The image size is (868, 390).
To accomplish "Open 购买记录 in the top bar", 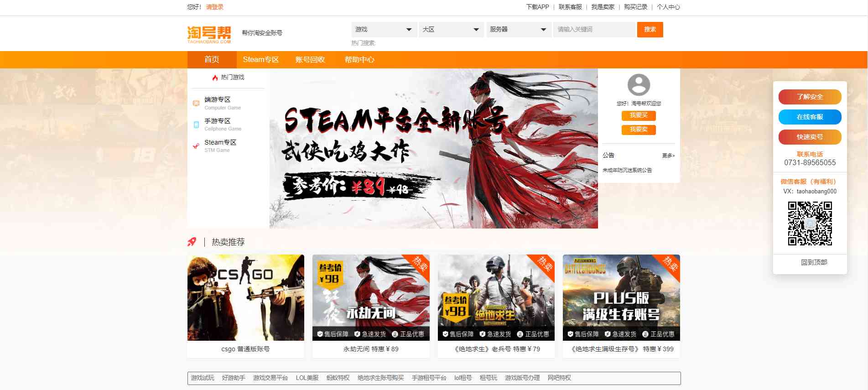I will point(636,7).
